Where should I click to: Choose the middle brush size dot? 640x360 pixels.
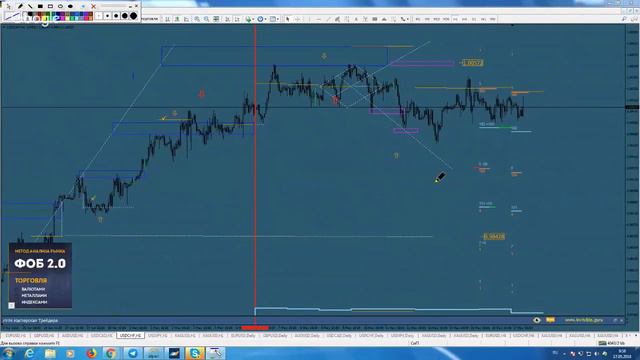click(x=116, y=16)
